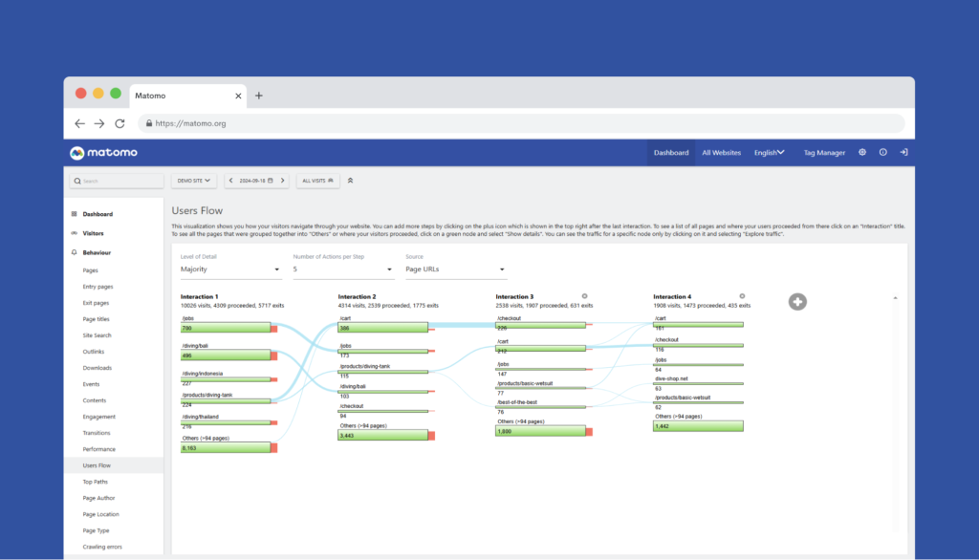The image size is (979, 560).
Task: Click the sign out icon
Action: point(904,152)
